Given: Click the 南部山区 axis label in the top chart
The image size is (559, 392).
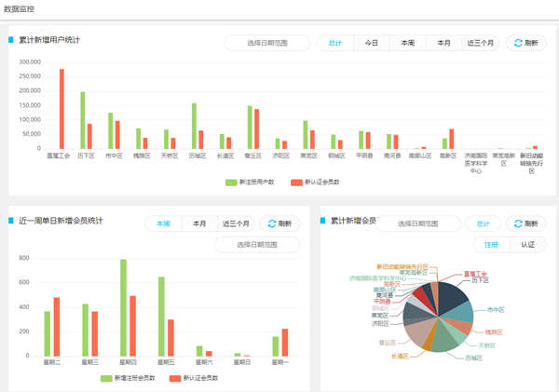Looking at the screenshot, I should [x=420, y=155].
